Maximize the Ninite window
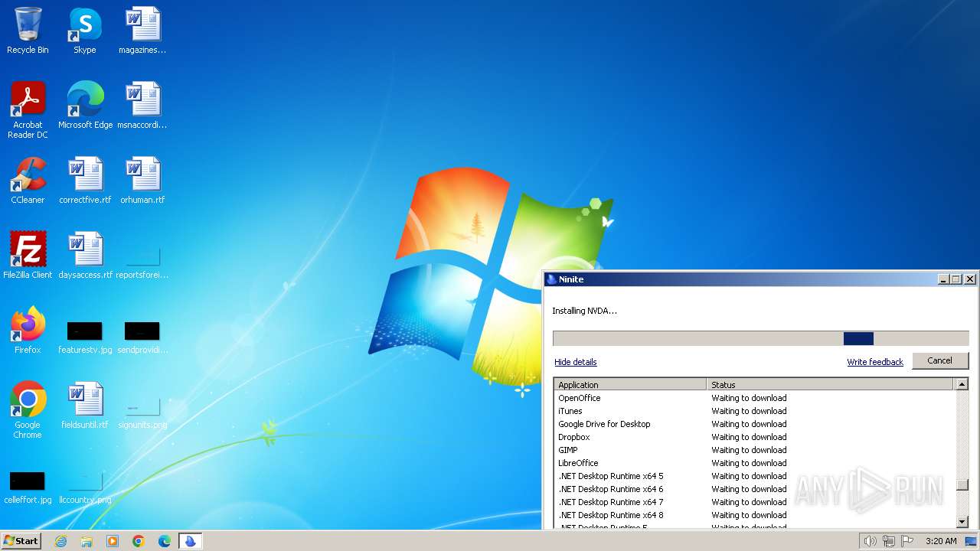980x551 pixels. click(955, 279)
